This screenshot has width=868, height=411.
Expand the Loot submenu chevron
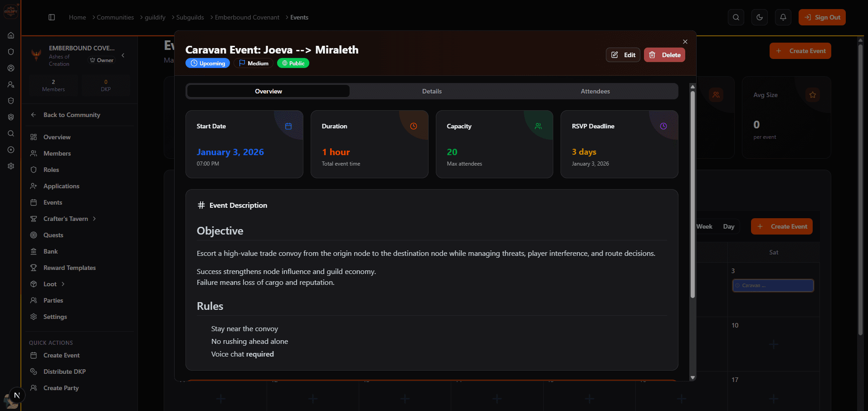63,284
